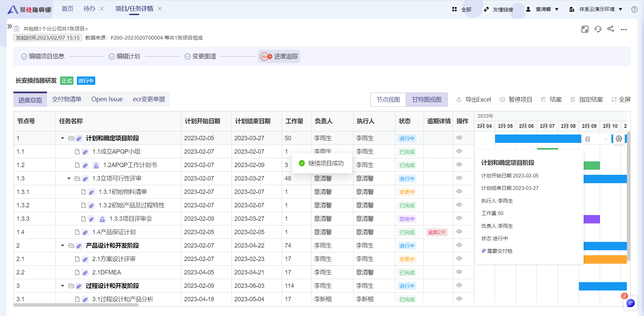Click eye icon for row 1.3.3

[459, 218]
